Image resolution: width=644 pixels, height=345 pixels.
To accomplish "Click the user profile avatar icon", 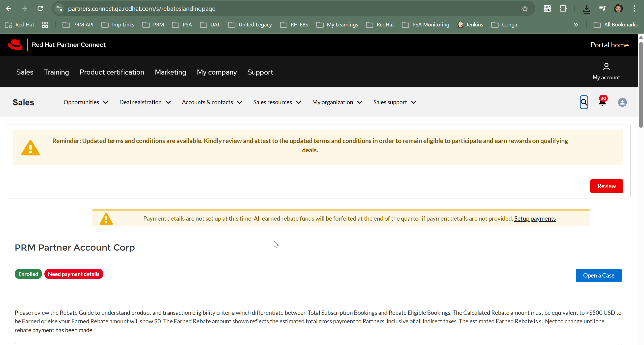I will [x=622, y=102].
